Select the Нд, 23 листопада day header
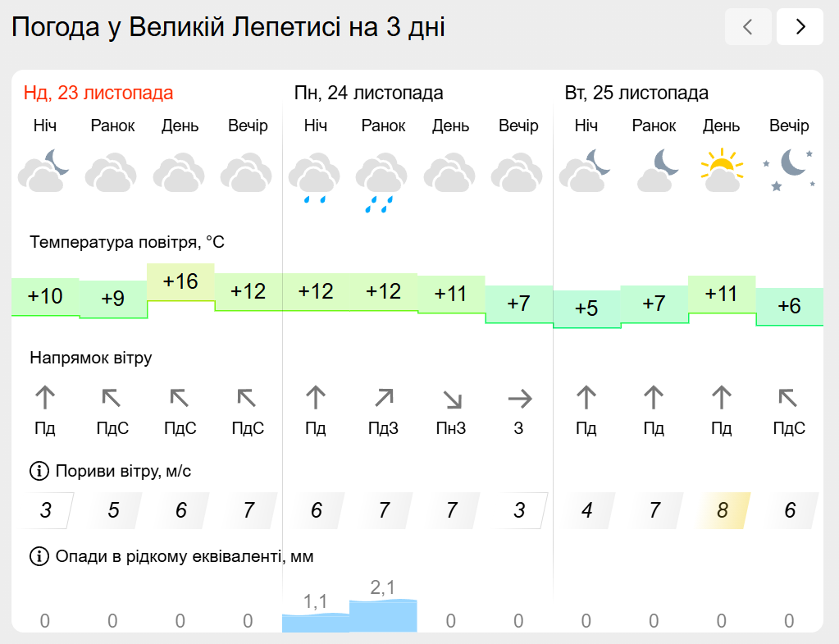Image resolution: width=839 pixels, height=644 pixels. pos(98,93)
